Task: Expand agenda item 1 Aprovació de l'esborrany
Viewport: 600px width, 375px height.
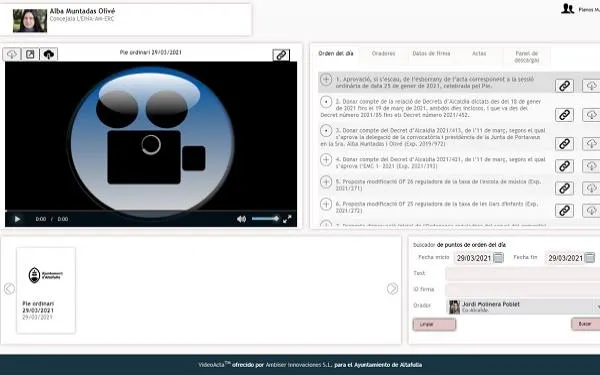Action: coord(326,80)
